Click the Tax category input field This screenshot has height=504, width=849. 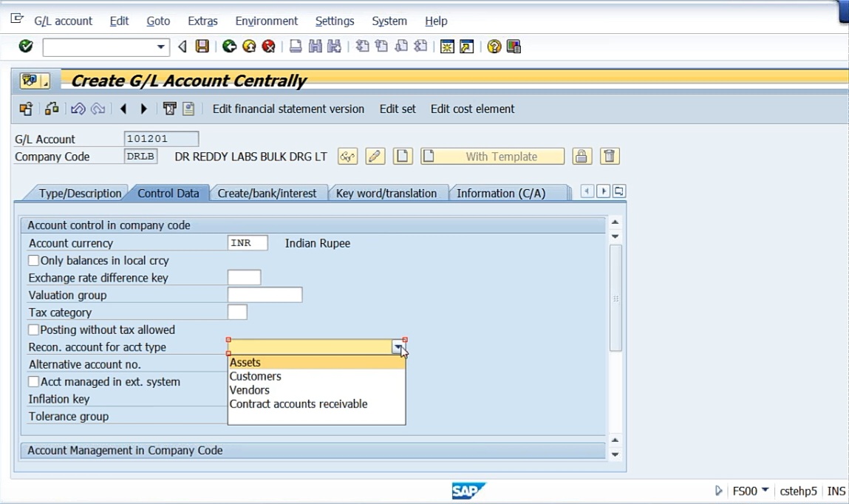pyautogui.click(x=237, y=313)
